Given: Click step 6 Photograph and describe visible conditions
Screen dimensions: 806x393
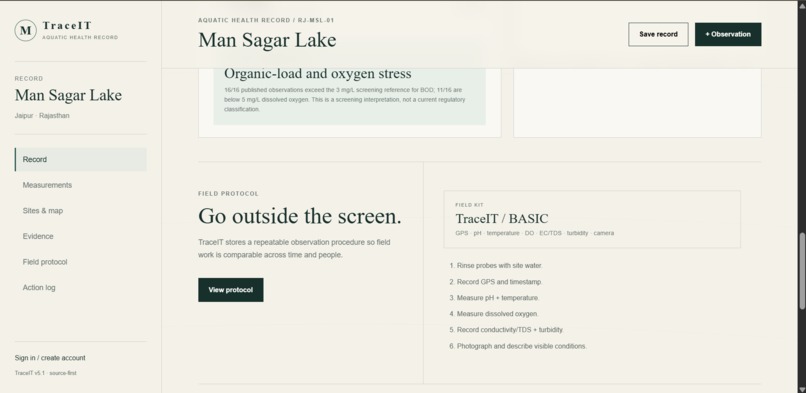Looking at the screenshot, I should click(518, 346).
